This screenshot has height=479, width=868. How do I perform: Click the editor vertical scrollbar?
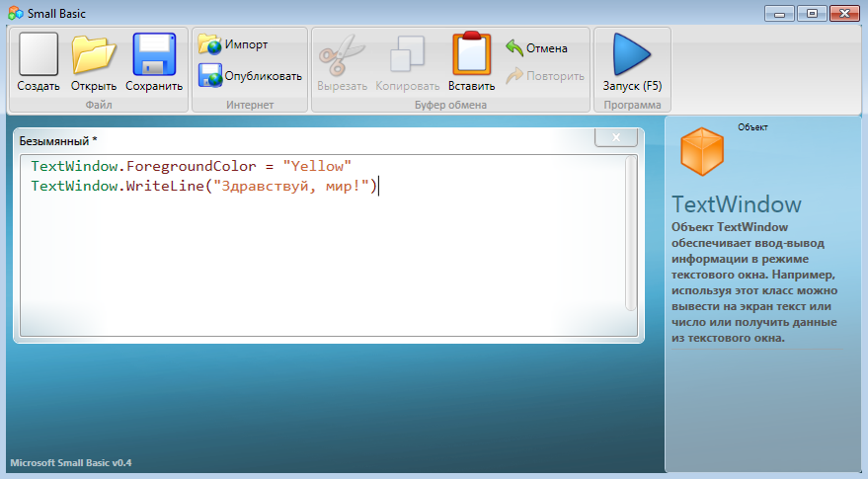point(631,232)
